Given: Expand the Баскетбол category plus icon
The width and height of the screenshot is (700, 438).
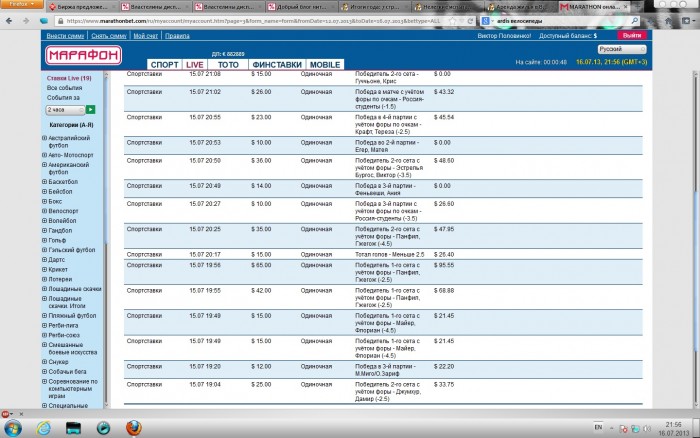Looking at the screenshot, I should [x=44, y=182].
